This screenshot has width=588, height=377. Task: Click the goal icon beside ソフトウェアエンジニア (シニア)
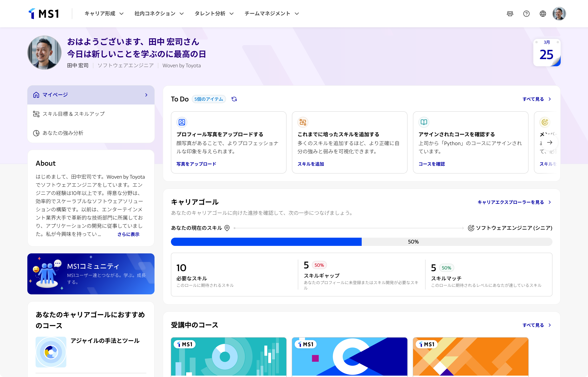click(x=471, y=228)
